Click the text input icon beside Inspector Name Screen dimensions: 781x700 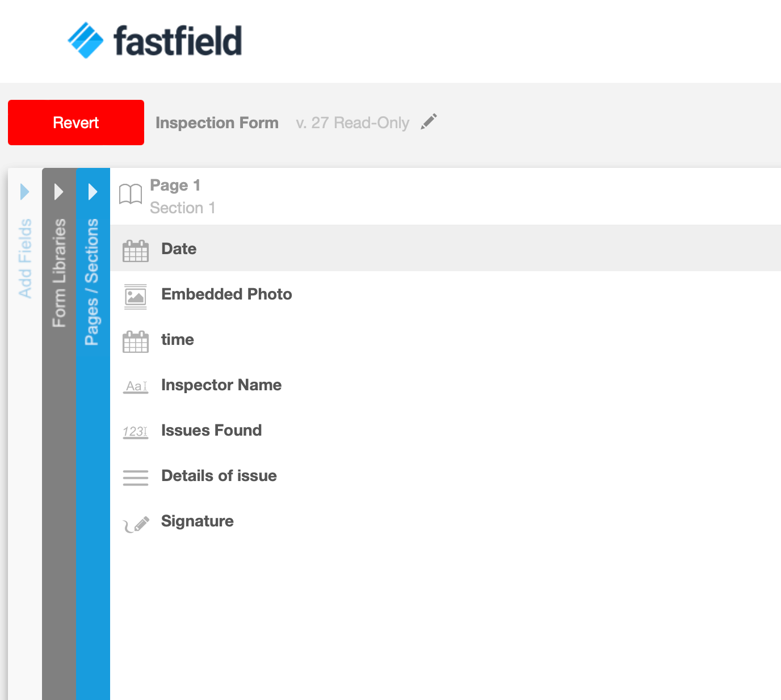135,386
